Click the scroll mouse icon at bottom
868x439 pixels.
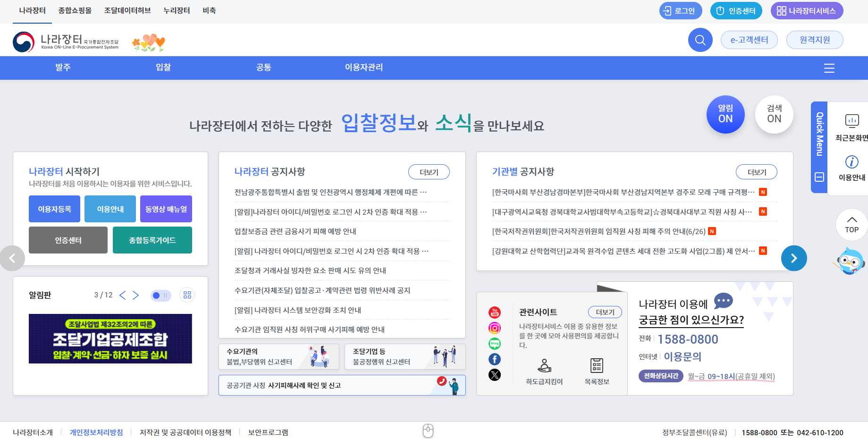(x=428, y=431)
